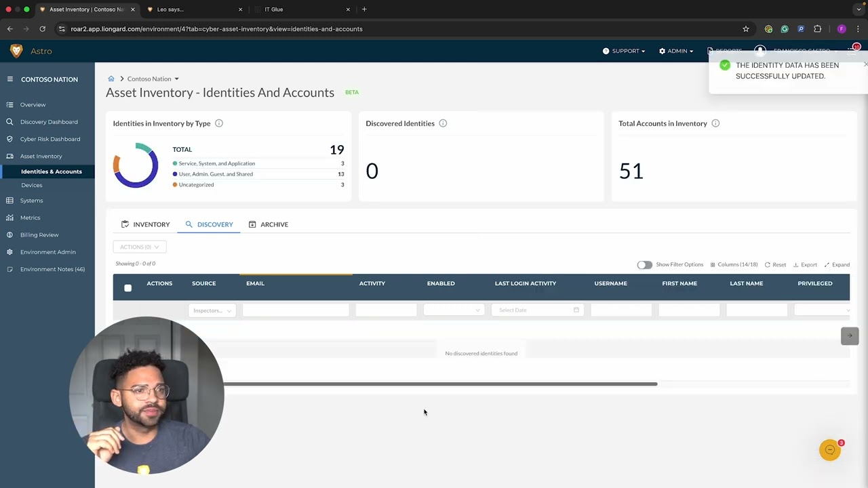Open the Chrome profile avatar F
The height and width of the screenshot is (488, 868).
842,29
